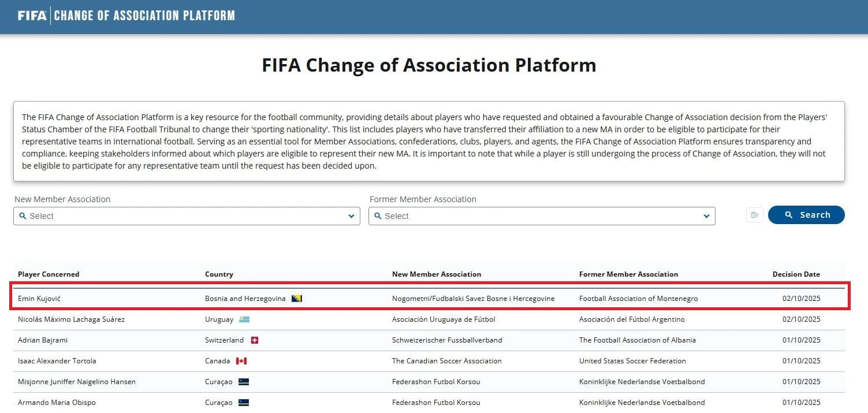Open the New Member Association select box
This screenshot has width=868, height=413.
[x=186, y=216]
